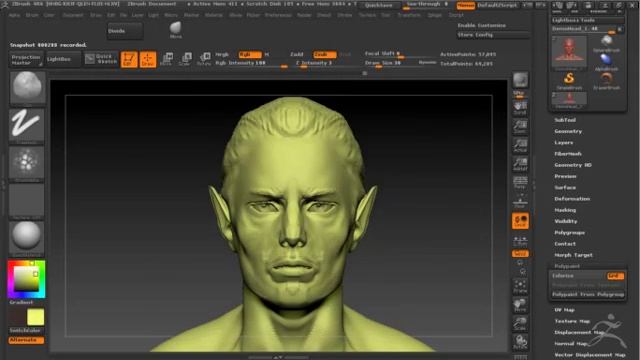Expand the Morph Target subpalette
The image size is (640, 360).
(x=573, y=255)
